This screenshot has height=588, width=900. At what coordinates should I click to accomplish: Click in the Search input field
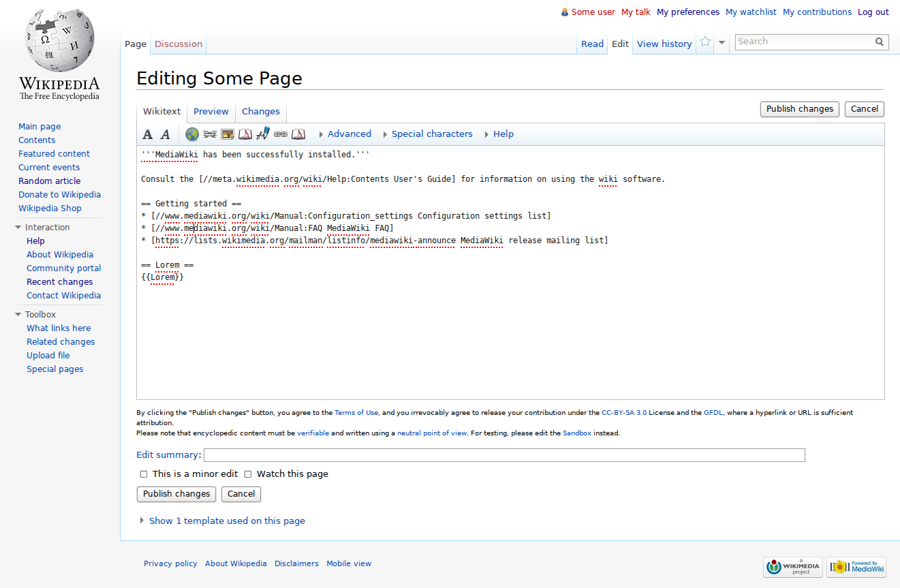804,42
